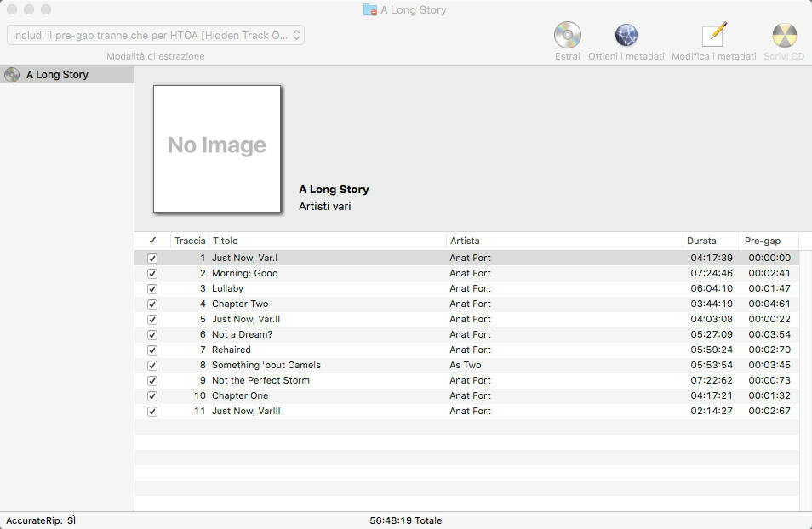Uncheck Not the Perfect Storm checkbox

coord(152,380)
